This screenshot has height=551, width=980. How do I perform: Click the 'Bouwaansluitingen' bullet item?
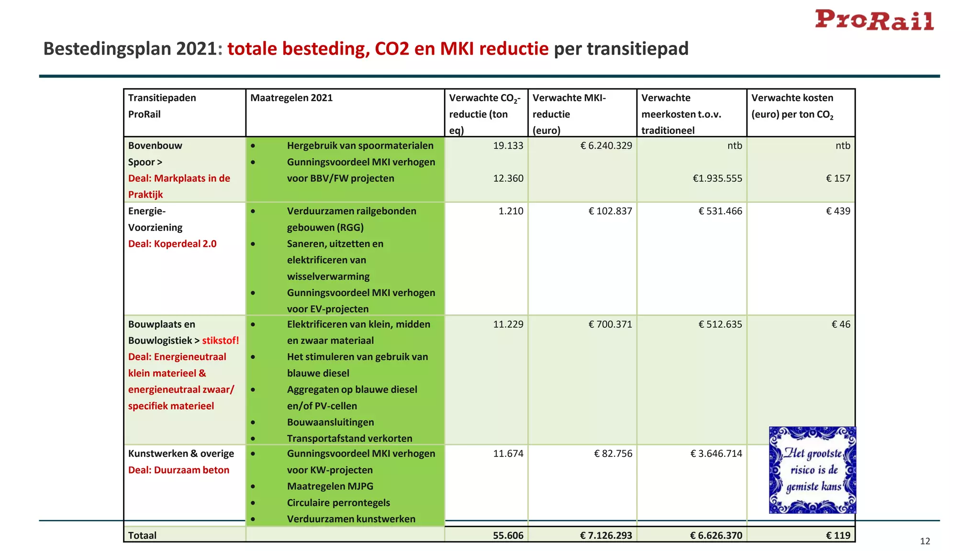tap(330, 422)
